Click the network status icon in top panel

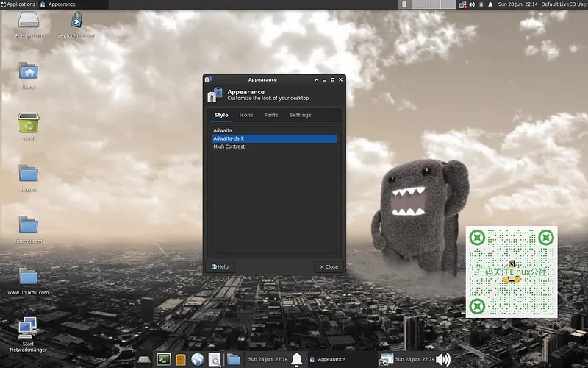pos(463,4)
